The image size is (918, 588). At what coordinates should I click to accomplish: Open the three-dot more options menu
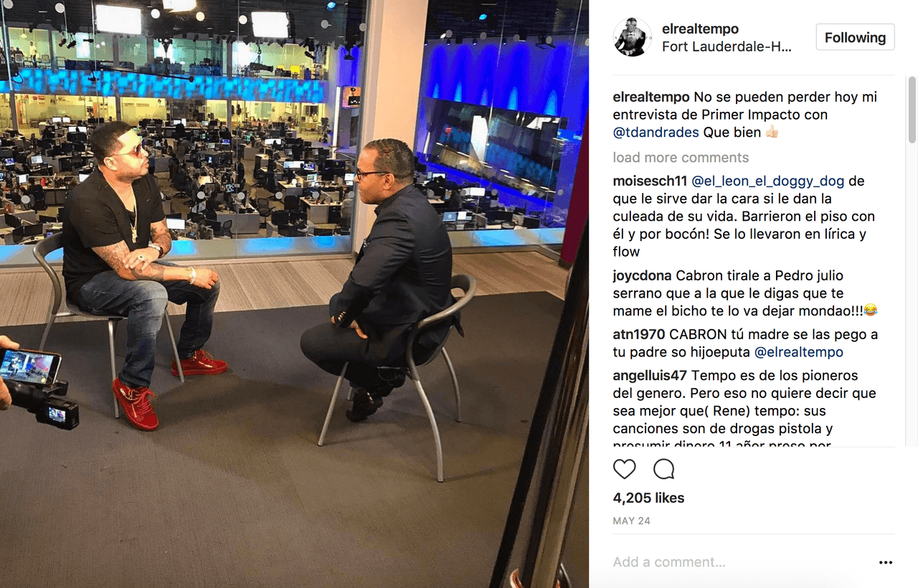[886, 563]
